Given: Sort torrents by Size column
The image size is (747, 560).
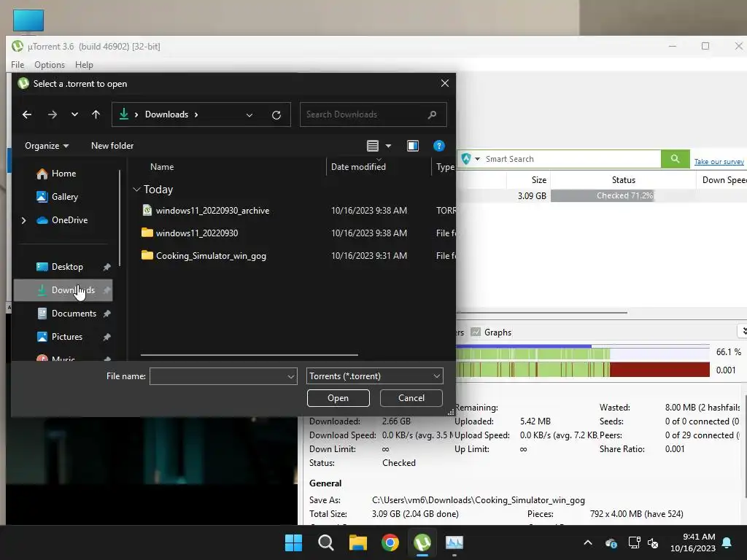Looking at the screenshot, I should [x=539, y=180].
